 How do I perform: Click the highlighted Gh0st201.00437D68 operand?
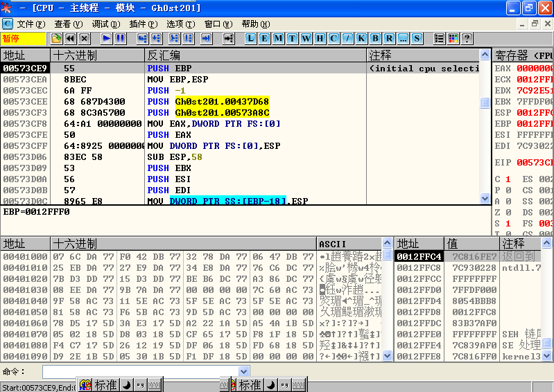click(222, 102)
